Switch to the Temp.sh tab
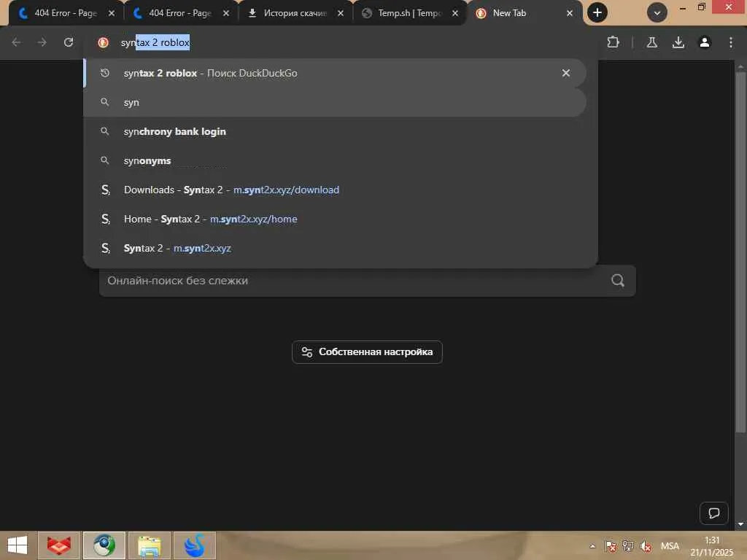The image size is (747, 560). tap(409, 13)
